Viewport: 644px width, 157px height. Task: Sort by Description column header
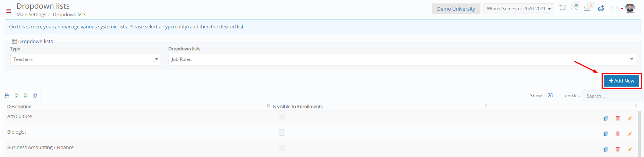coord(19,107)
